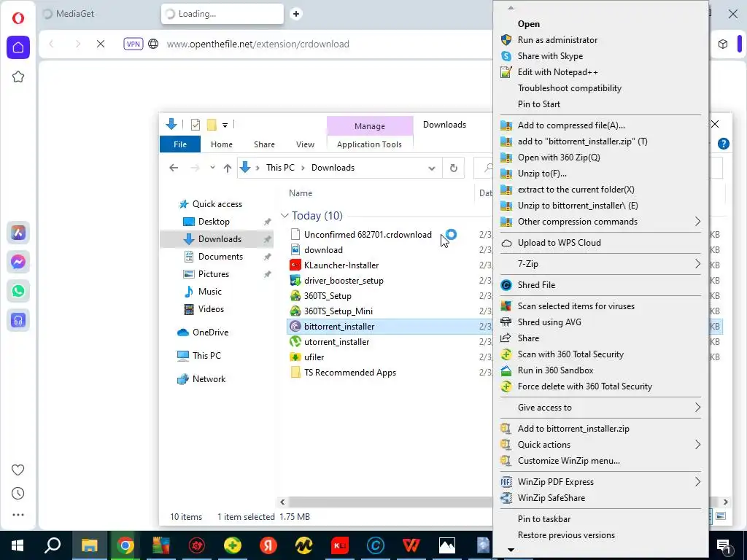Open the Application Tools tab
This screenshot has width=747, height=560.
tap(369, 144)
